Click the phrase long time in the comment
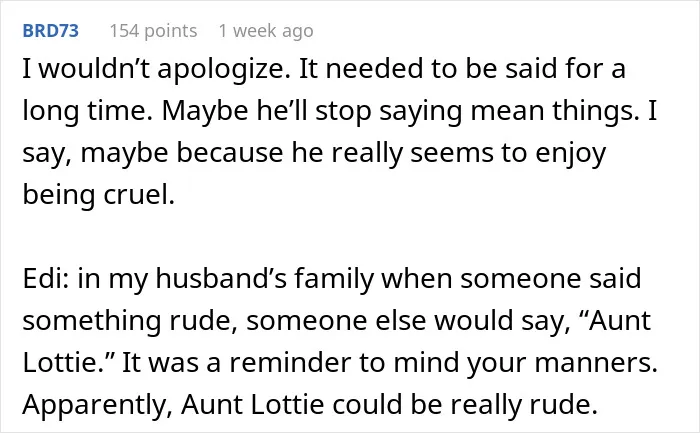700x433 pixels. 87,110
